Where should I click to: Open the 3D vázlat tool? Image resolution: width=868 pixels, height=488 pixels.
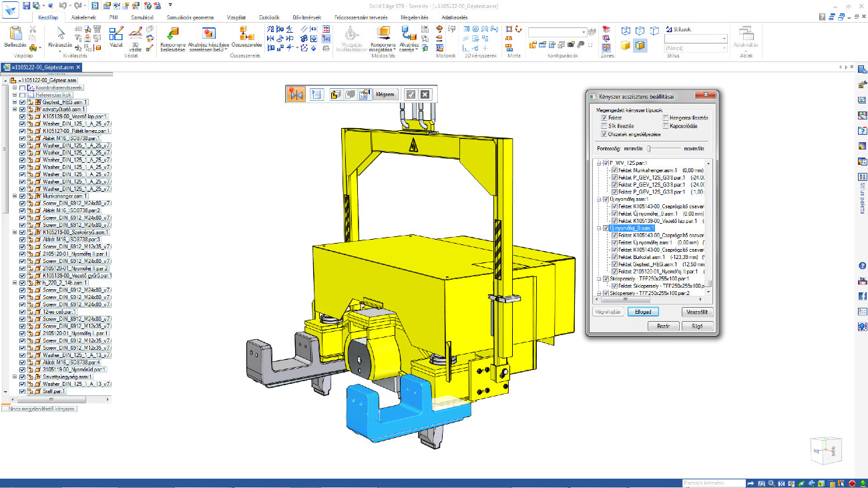click(x=136, y=32)
